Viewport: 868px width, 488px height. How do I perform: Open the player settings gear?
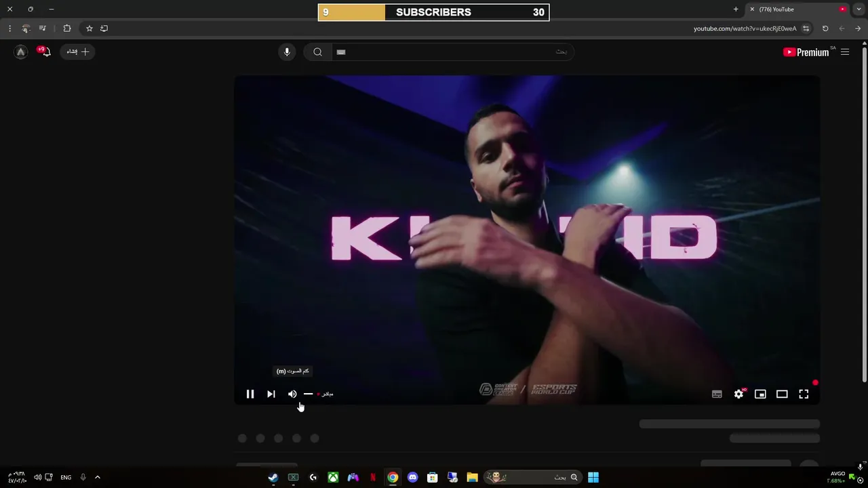[739, 394]
